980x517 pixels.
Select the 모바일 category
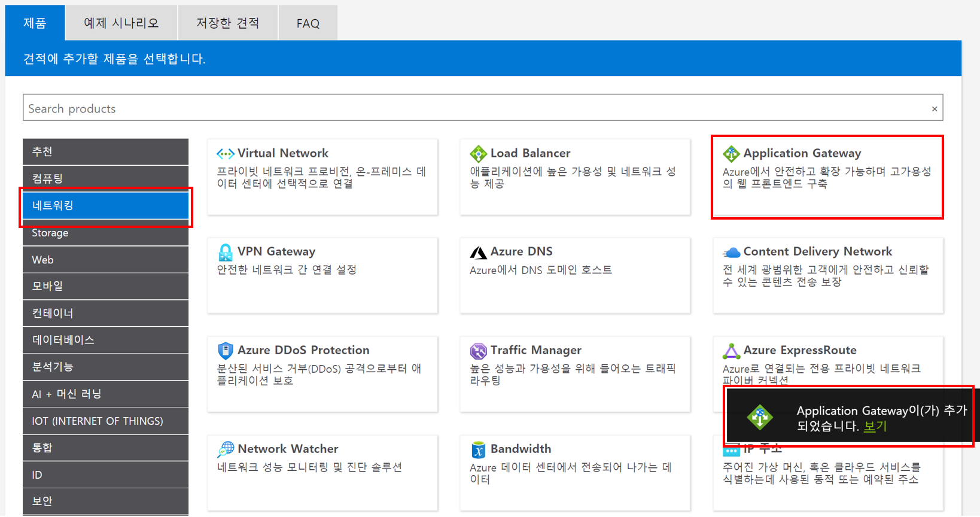tap(105, 287)
